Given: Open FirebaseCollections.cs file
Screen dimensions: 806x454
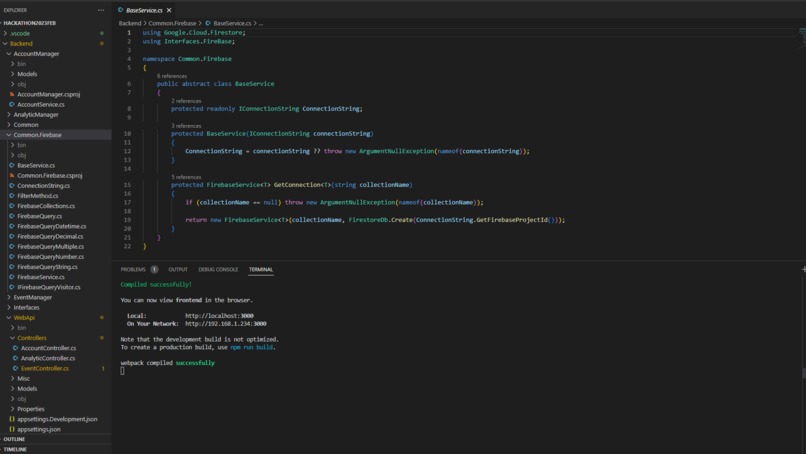Looking at the screenshot, I should (46, 206).
